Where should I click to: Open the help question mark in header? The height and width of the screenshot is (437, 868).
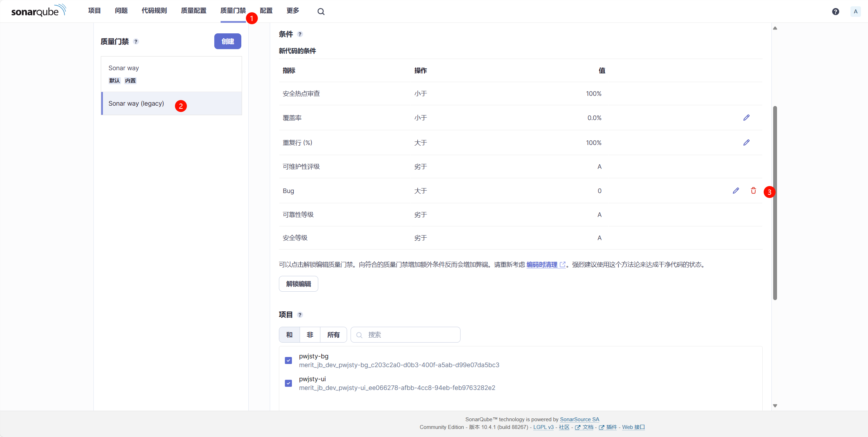pyautogui.click(x=835, y=12)
